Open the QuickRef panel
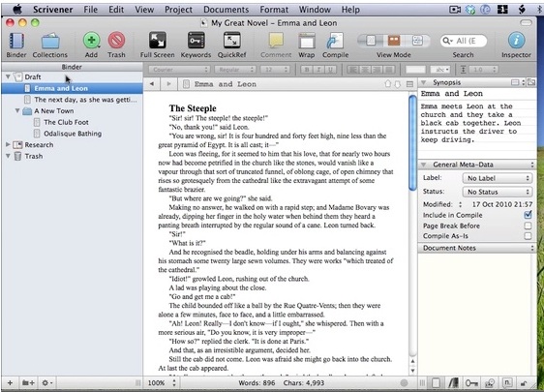 pyautogui.click(x=231, y=41)
